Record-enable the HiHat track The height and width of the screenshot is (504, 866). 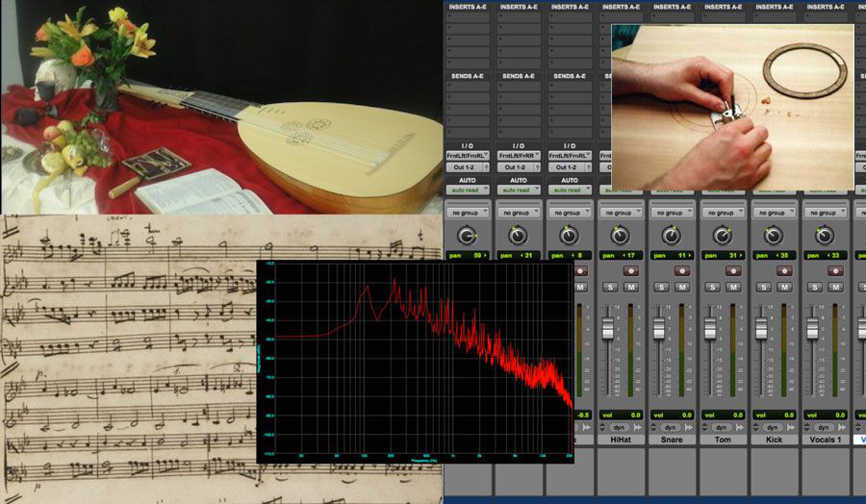pyautogui.click(x=631, y=271)
